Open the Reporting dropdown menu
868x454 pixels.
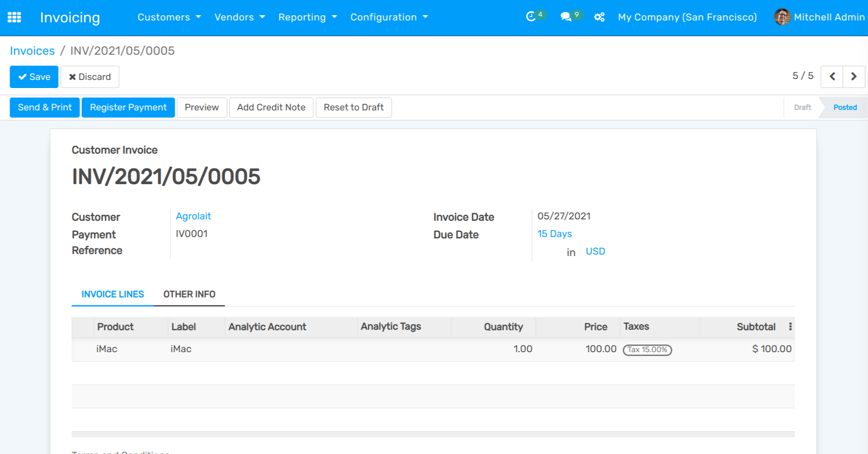(x=307, y=17)
